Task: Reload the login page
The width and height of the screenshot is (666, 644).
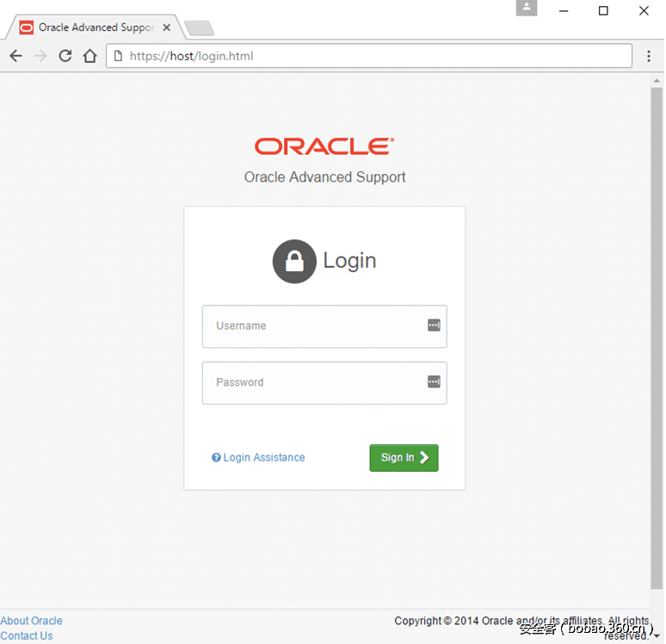Action: [65, 56]
